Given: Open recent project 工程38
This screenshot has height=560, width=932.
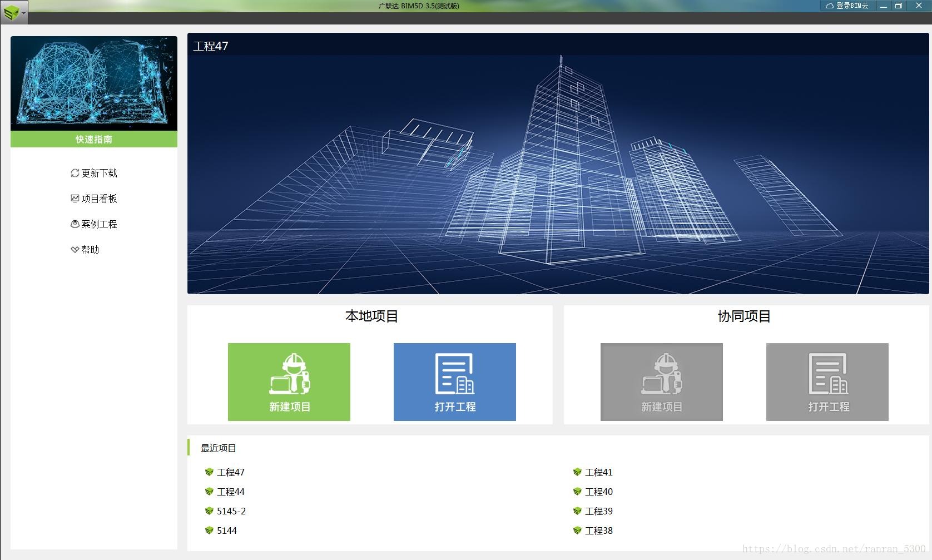Looking at the screenshot, I should (x=599, y=531).
